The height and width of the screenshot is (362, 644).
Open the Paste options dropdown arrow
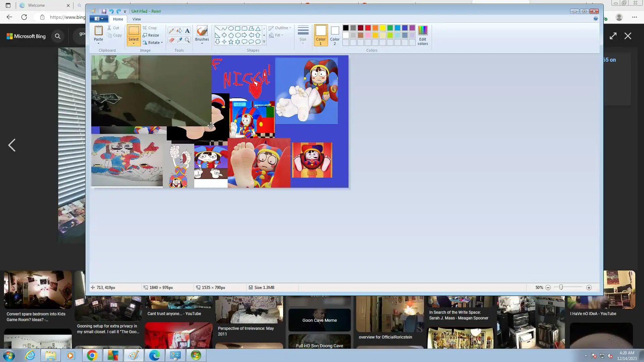click(x=98, y=43)
